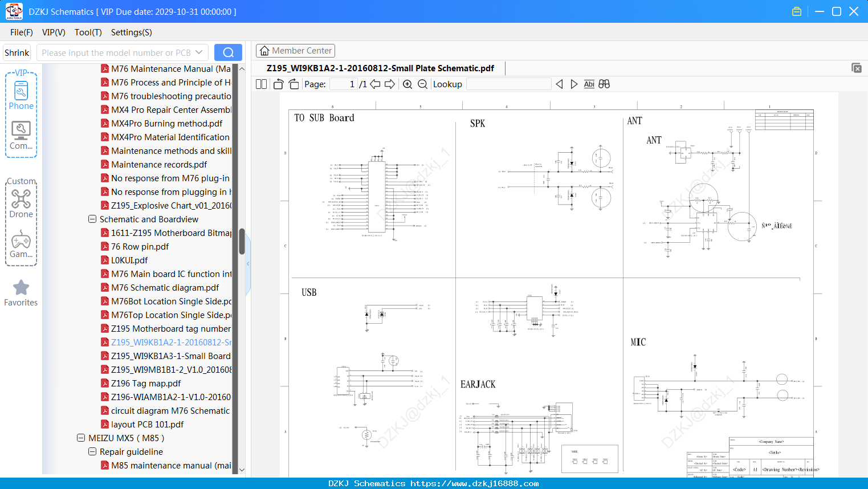Open the Computer category in sidebar
Screen dimensions: 868x489
pos(21,136)
